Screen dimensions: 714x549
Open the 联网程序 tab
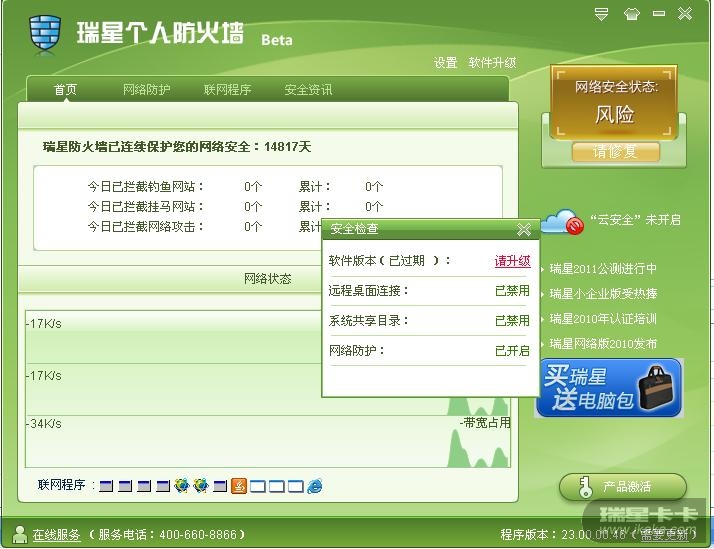coord(227,89)
